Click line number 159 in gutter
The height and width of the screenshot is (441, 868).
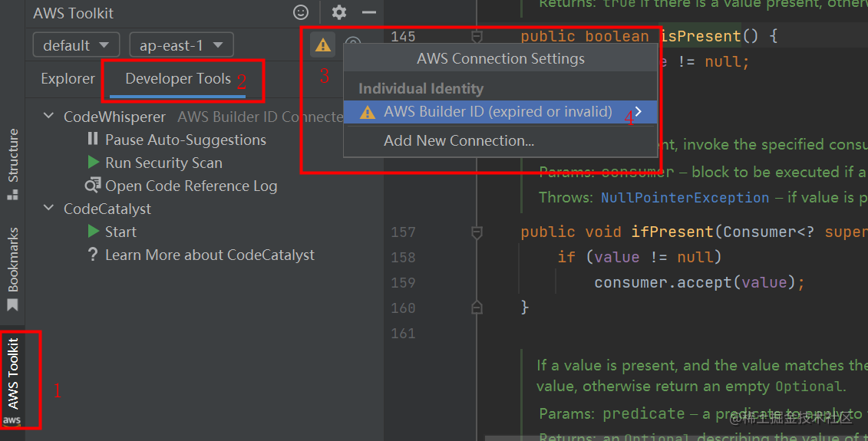point(403,283)
